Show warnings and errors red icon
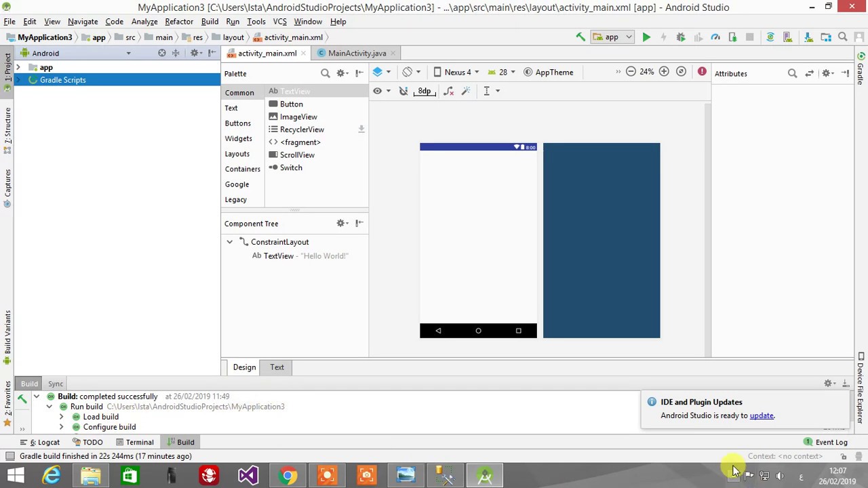This screenshot has width=868, height=488. pyautogui.click(x=702, y=72)
